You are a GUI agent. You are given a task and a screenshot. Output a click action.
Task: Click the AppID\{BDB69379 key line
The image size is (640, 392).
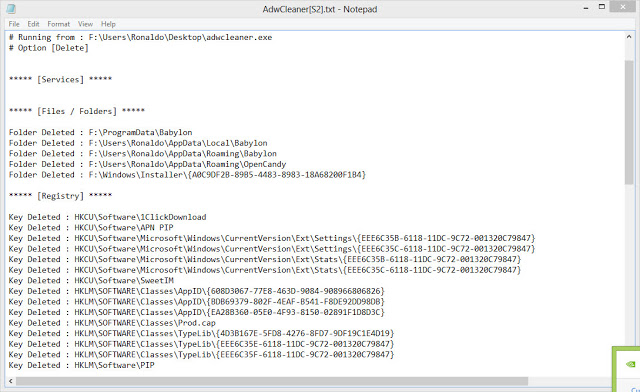pos(197,302)
